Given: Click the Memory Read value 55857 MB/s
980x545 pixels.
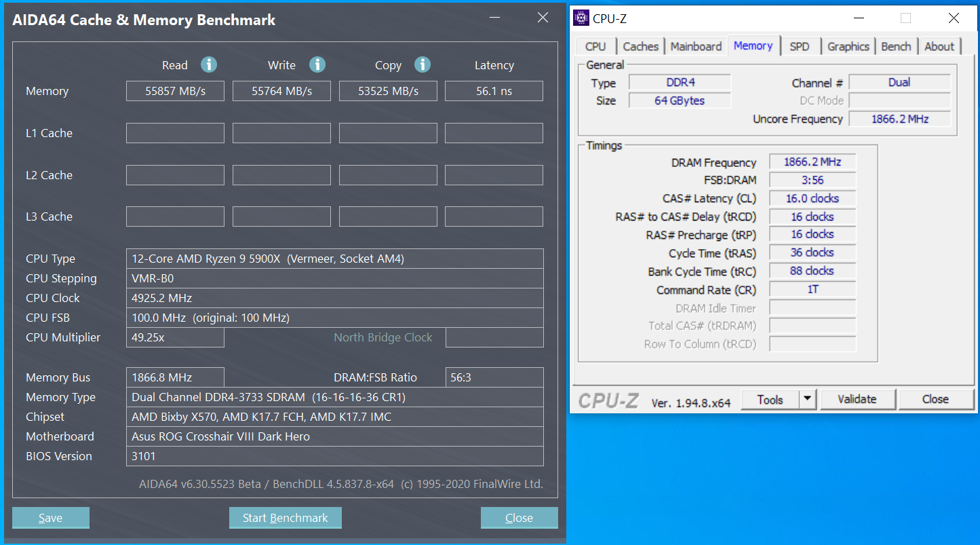Looking at the screenshot, I should (x=175, y=91).
